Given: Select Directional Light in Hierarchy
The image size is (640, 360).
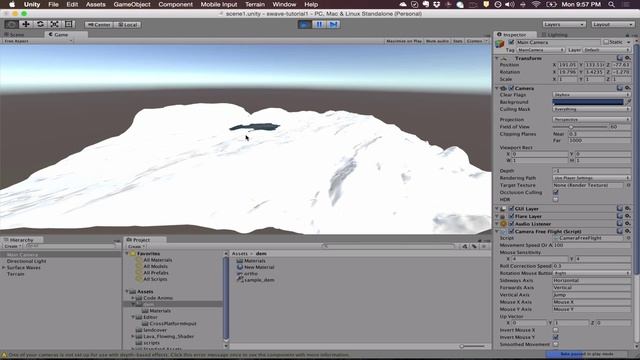Looking at the screenshot, I should coord(27,261).
